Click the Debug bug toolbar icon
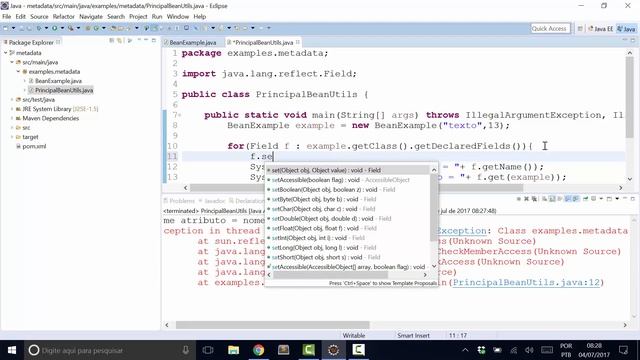Image resolution: width=640 pixels, height=360 pixels. 39,28
